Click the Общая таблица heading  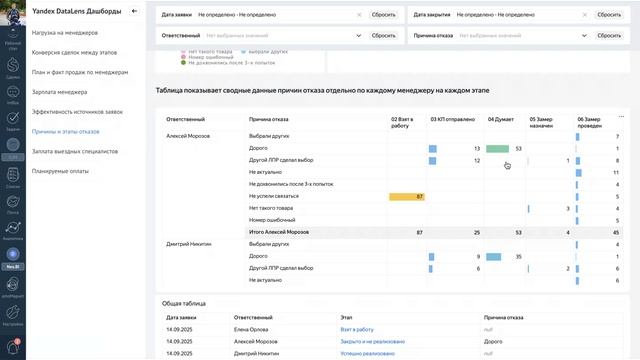pos(184,303)
